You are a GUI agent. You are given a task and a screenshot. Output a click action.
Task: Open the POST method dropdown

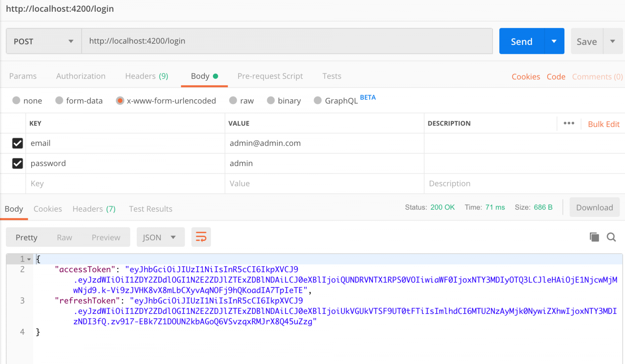coord(43,41)
